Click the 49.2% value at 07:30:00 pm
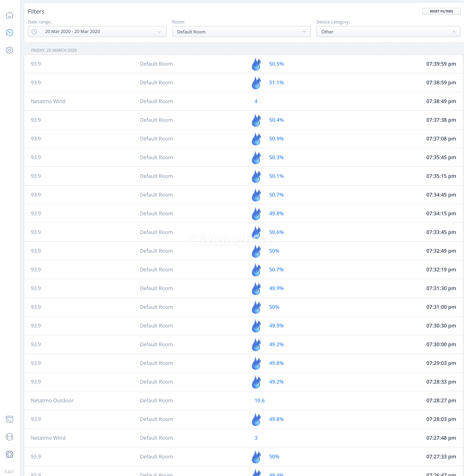This screenshot has width=464, height=476. [276, 345]
